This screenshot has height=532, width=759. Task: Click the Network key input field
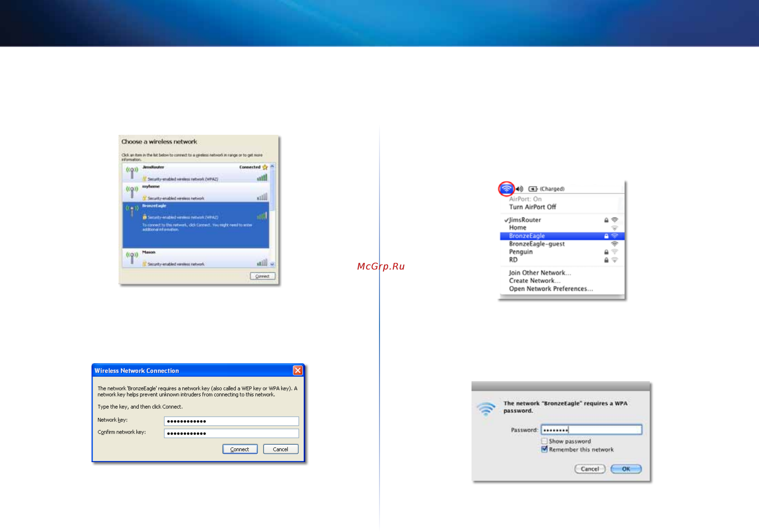click(x=231, y=421)
